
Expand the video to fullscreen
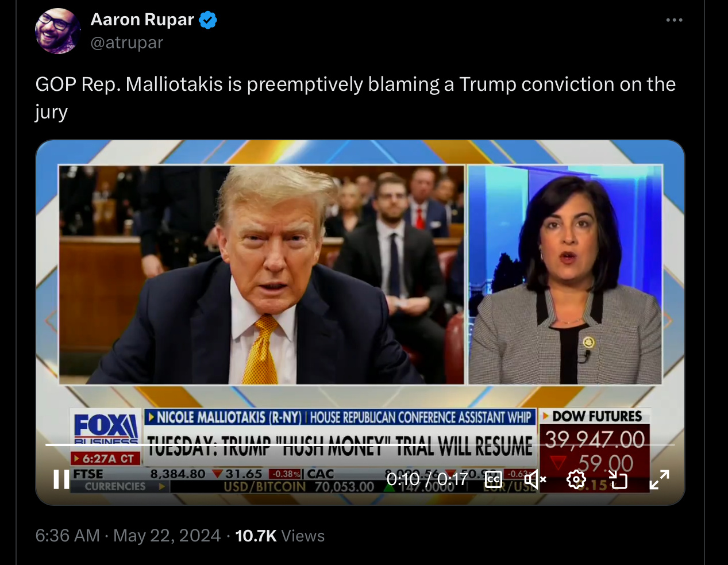[659, 479]
